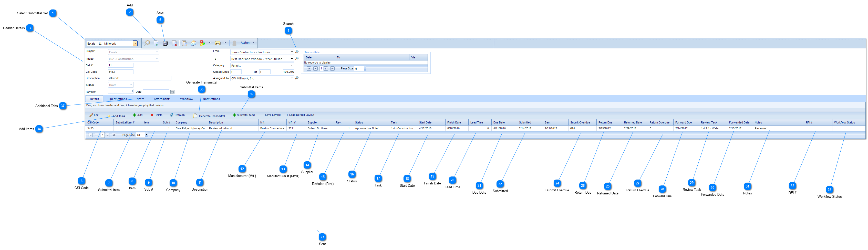Click the Company column header in the items grid
The width and height of the screenshot is (868, 250).
tap(190, 123)
